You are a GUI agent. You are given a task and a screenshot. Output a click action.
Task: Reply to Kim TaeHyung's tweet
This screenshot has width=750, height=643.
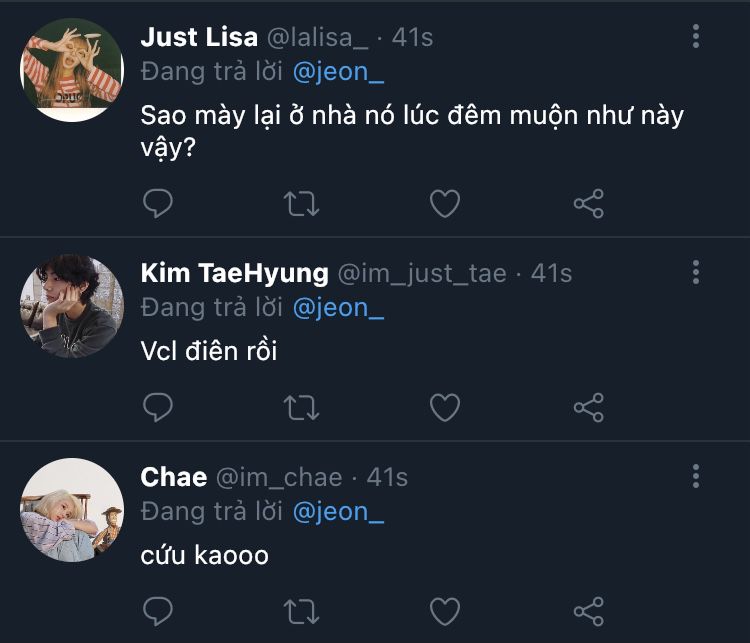158,407
